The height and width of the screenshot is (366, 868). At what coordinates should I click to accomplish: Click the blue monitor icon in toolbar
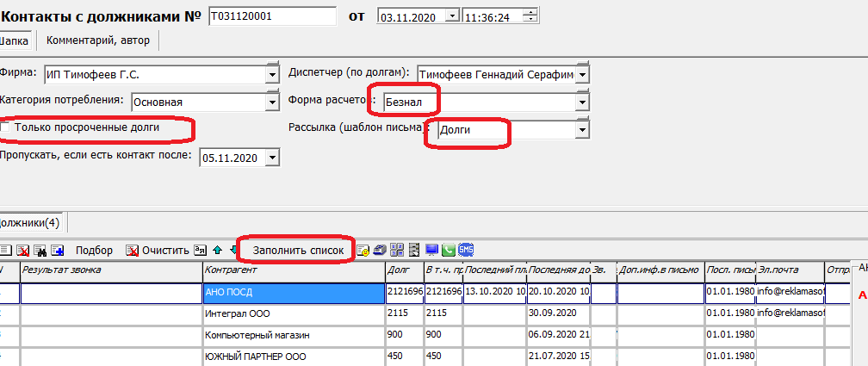(x=431, y=250)
